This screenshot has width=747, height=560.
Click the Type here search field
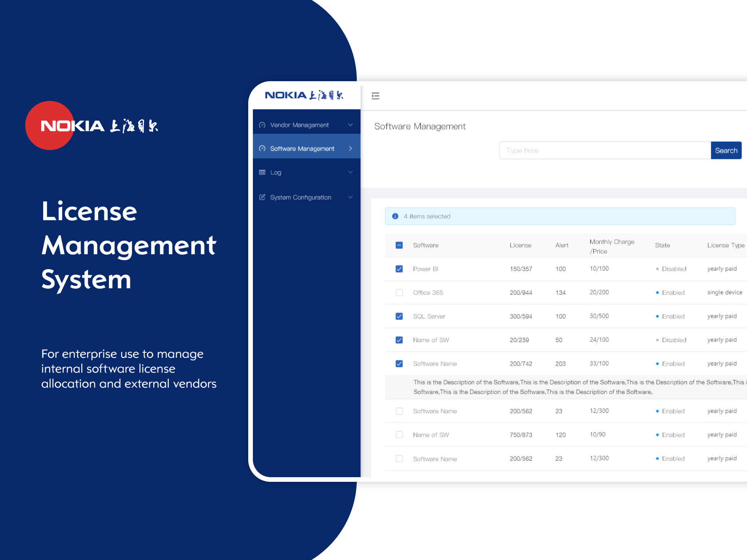(605, 150)
